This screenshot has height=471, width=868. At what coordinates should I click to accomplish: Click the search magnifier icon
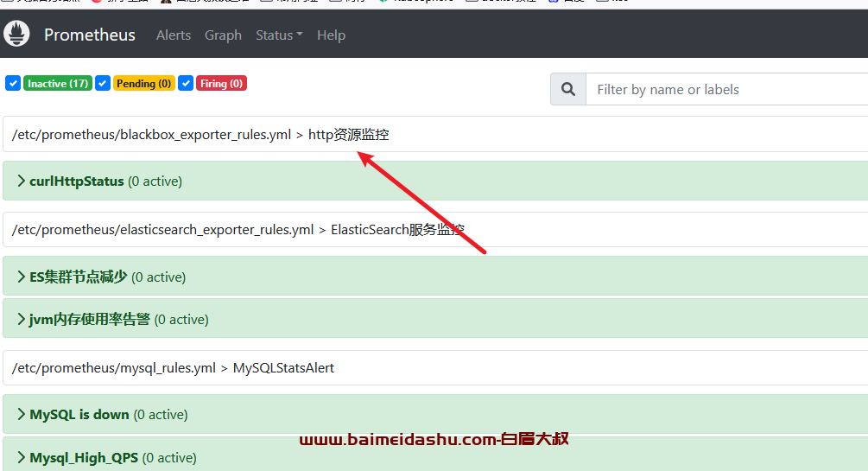(568, 89)
